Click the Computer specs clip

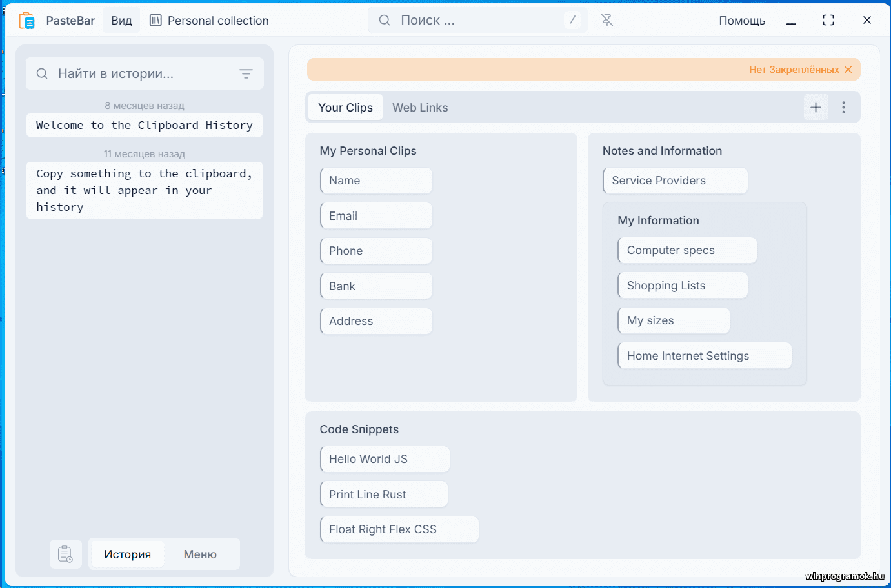point(687,250)
